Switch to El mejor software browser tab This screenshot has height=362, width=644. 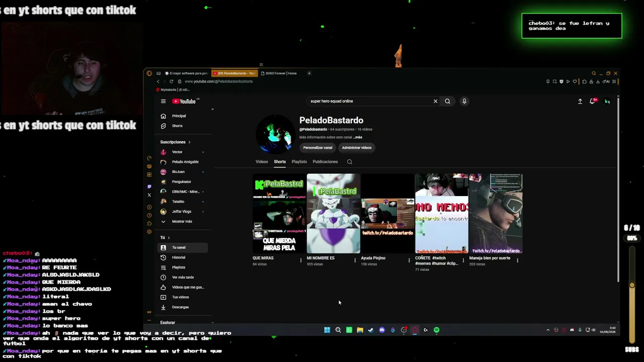186,73
